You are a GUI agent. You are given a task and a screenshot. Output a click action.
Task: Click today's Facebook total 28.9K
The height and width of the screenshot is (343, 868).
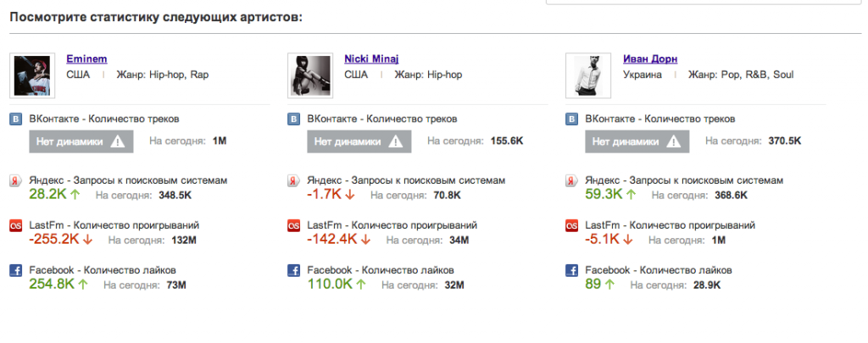[x=707, y=285]
